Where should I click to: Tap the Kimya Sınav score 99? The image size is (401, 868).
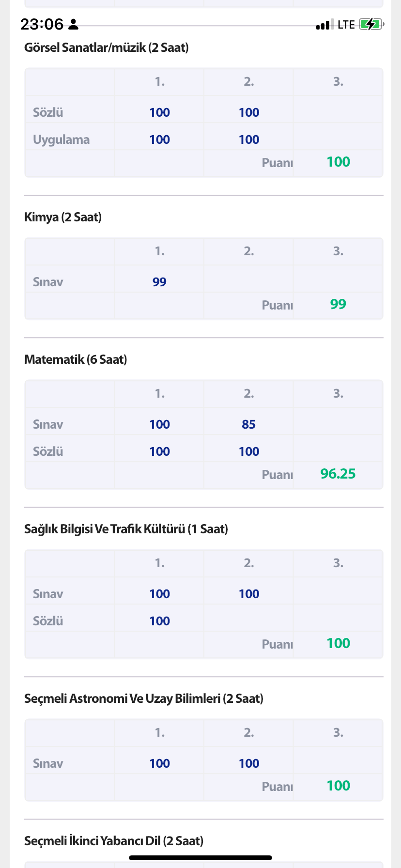point(159,282)
